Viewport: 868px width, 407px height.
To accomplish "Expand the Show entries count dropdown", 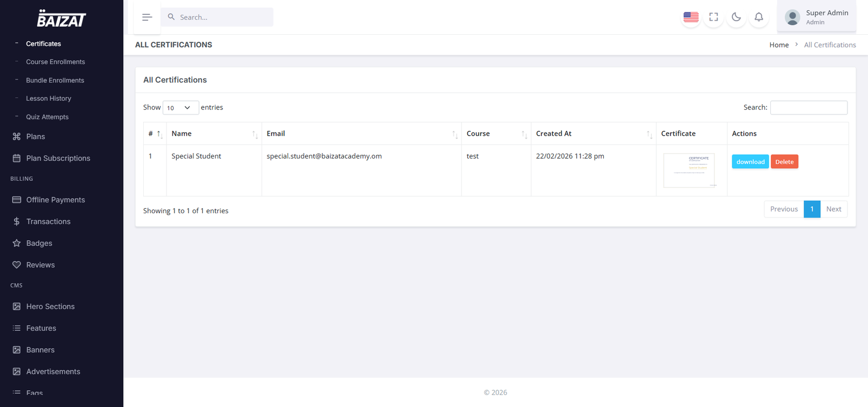I will 180,107.
